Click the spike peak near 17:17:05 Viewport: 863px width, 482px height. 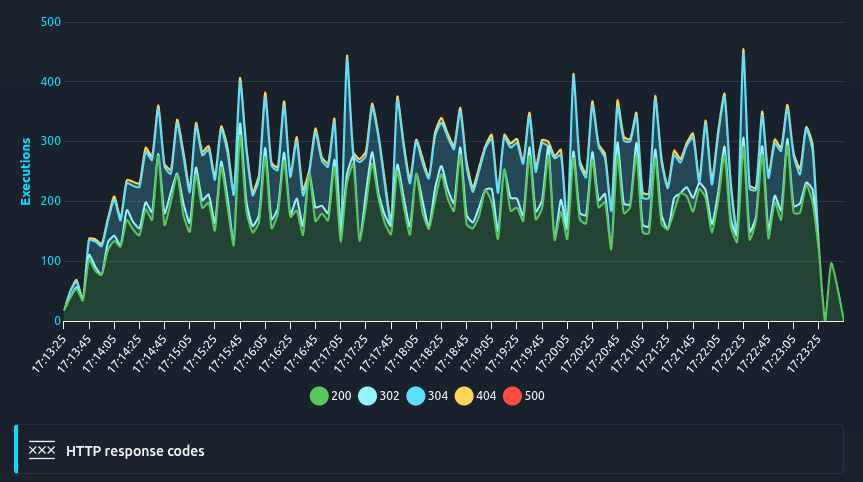[347, 56]
